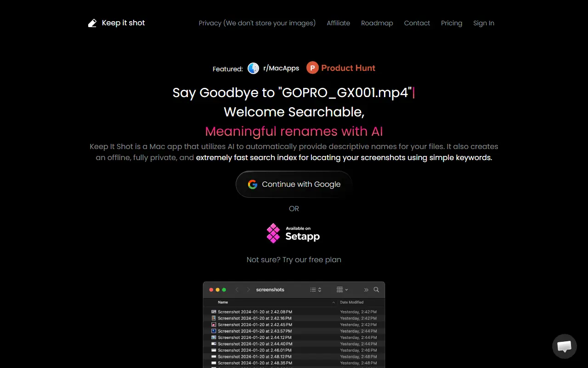Click the date cell of Screenshot 2.42.16 PM

pyautogui.click(x=358, y=318)
